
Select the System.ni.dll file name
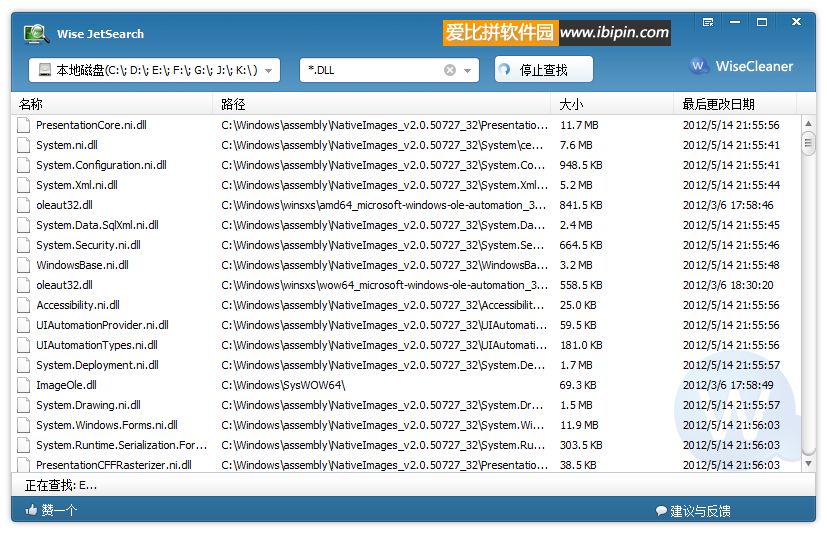(67, 145)
